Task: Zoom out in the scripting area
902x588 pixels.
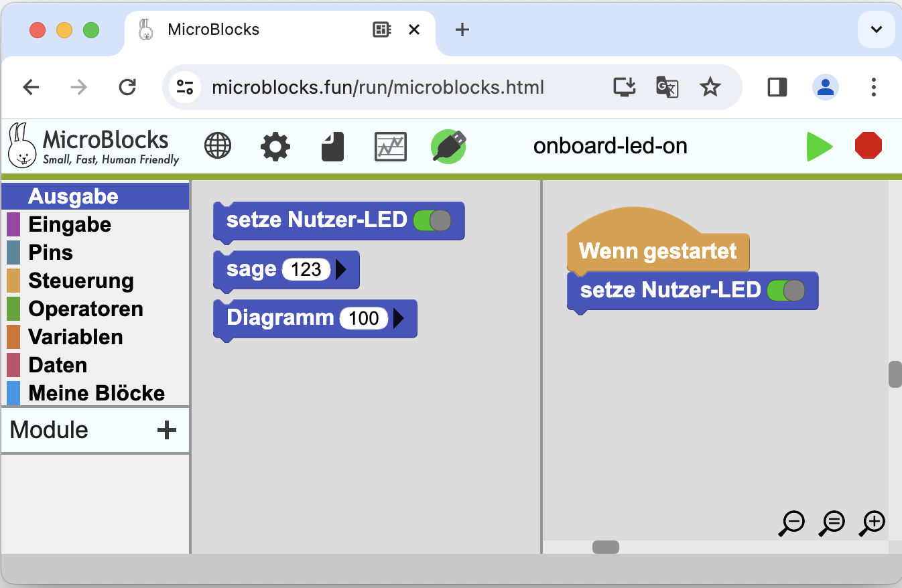Action: (791, 523)
